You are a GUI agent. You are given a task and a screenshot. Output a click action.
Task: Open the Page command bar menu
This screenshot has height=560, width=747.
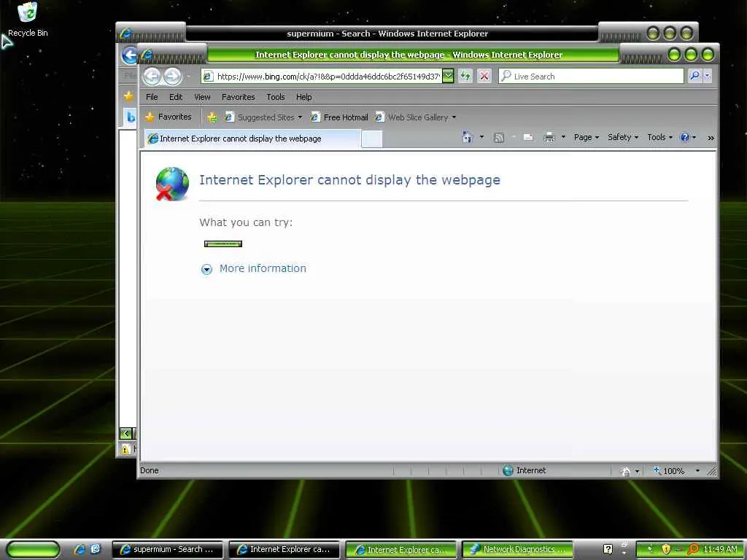coord(587,137)
